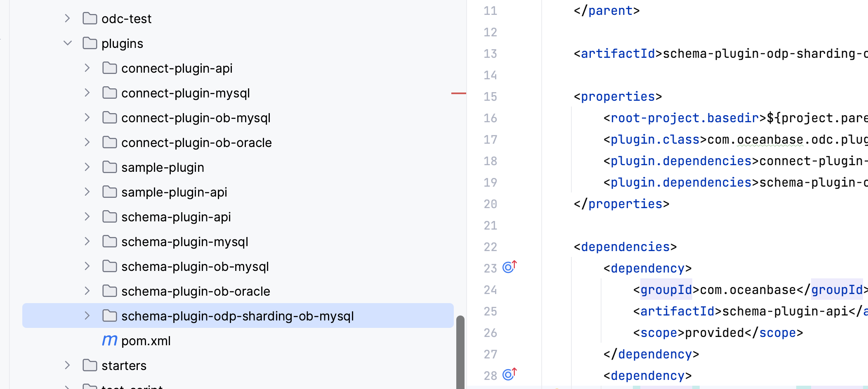The width and height of the screenshot is (868, 389).
Task: Expand the schema-plugin-mysql node
Action: 87,242
